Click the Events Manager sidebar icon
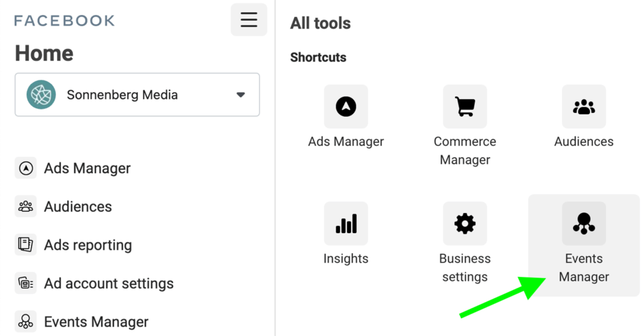 coord(26,322)
